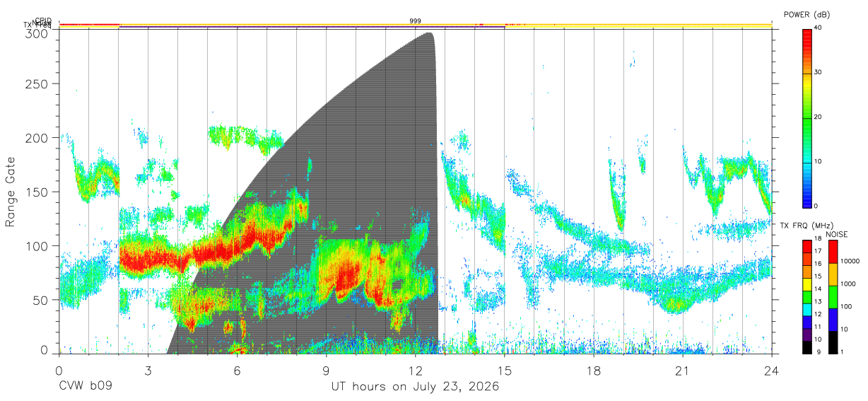Click the 15 hour tick on time axis

coord(505,371)
